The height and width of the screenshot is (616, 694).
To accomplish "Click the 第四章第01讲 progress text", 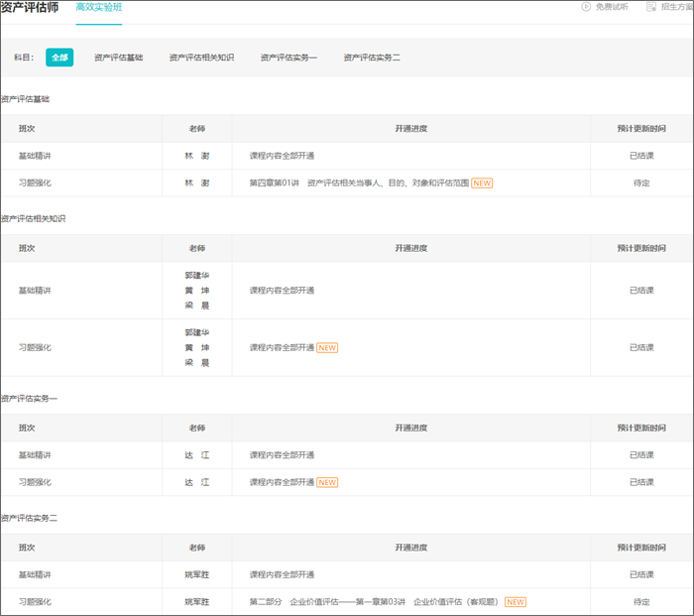I will point(359,183).
